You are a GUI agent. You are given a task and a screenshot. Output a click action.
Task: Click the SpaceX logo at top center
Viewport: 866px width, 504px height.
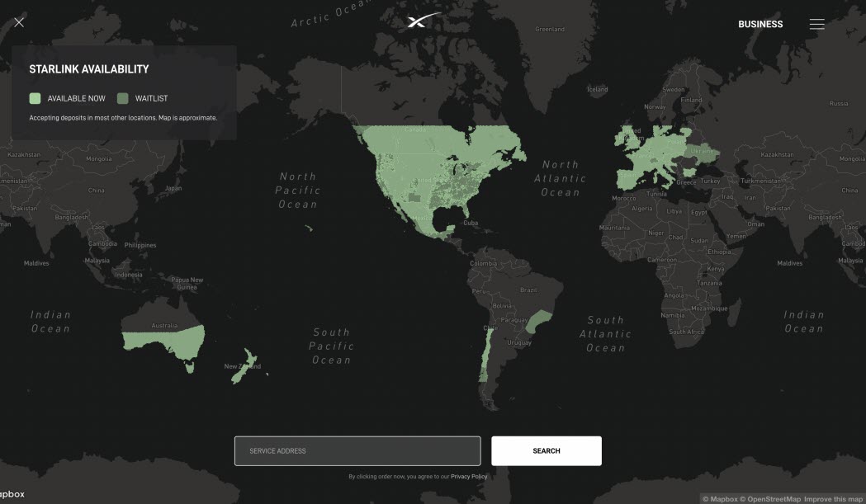point(424,21)
